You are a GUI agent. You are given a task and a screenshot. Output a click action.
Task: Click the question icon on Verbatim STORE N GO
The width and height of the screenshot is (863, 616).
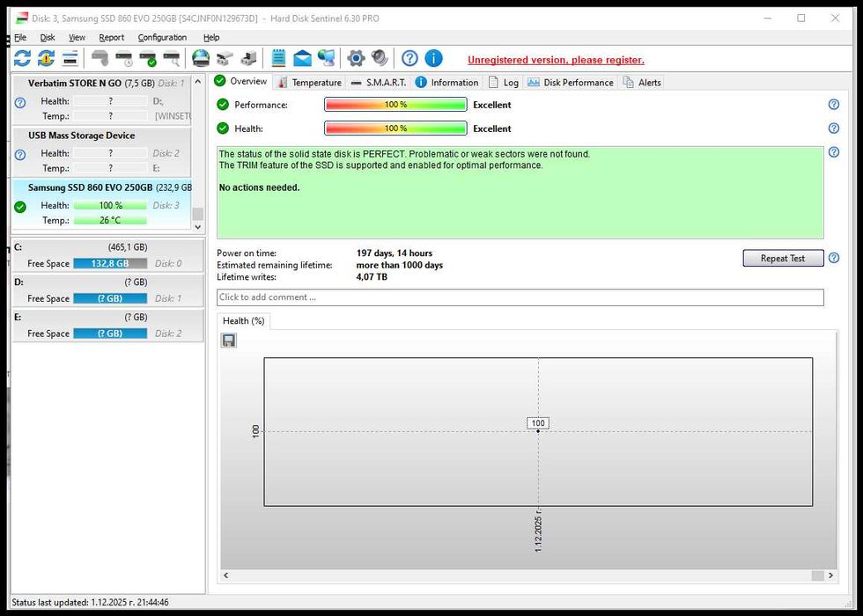tap(20, 103)
